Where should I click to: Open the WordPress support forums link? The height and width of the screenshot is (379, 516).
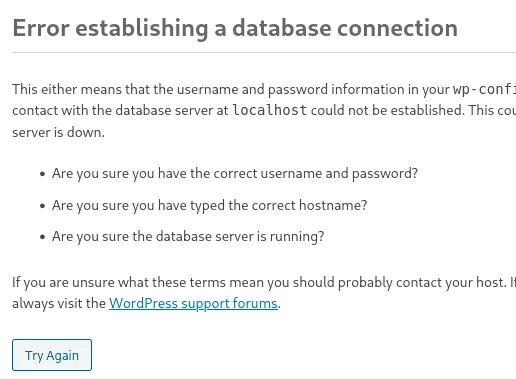click(x=193, y=303)
